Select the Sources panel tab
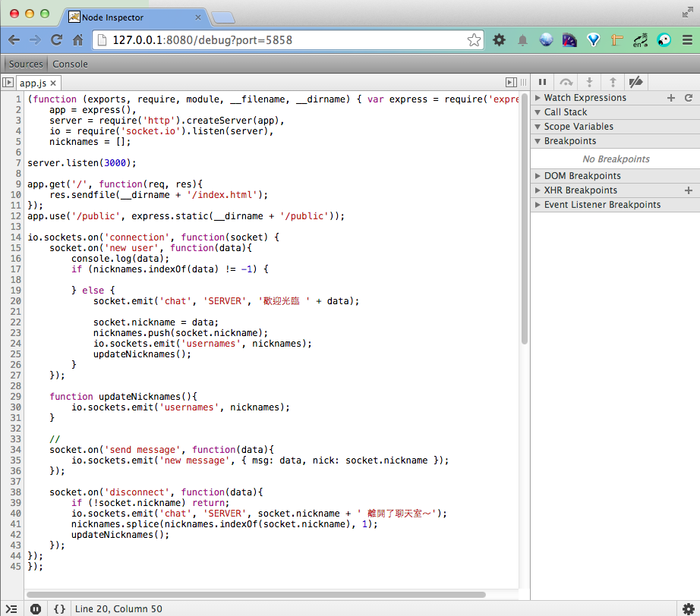This screenshot has height=616, width=700. [26, 64]
